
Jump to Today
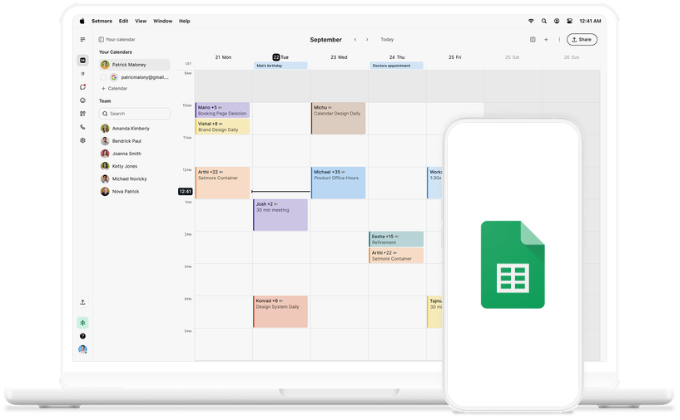pos(387,39)
